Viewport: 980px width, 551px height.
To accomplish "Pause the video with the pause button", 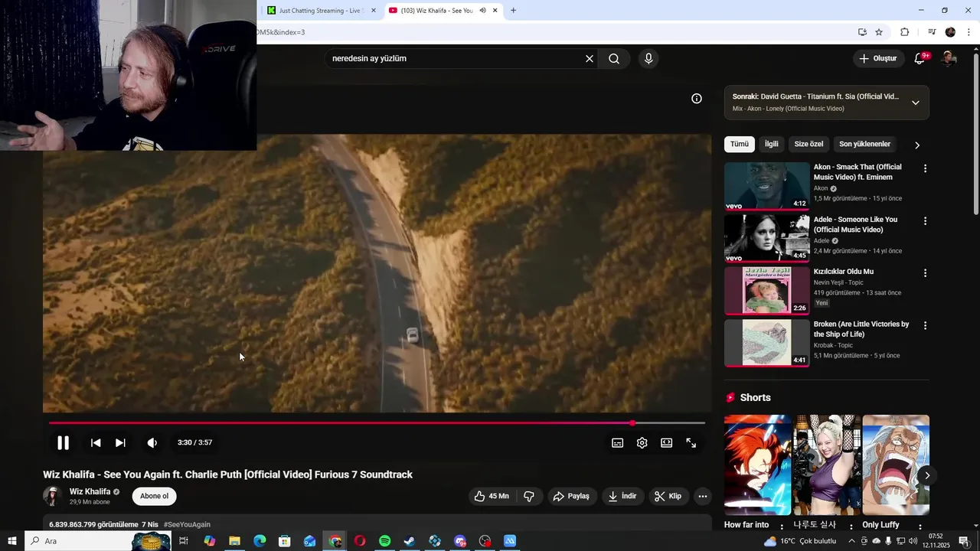I will click(63, 442).
